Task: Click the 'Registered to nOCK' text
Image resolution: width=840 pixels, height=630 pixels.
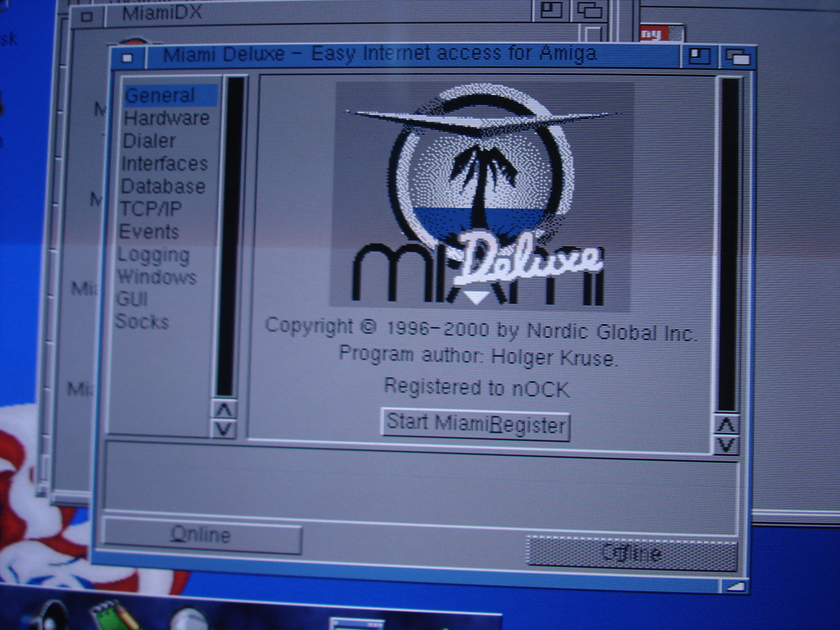Action: (477, 388)
